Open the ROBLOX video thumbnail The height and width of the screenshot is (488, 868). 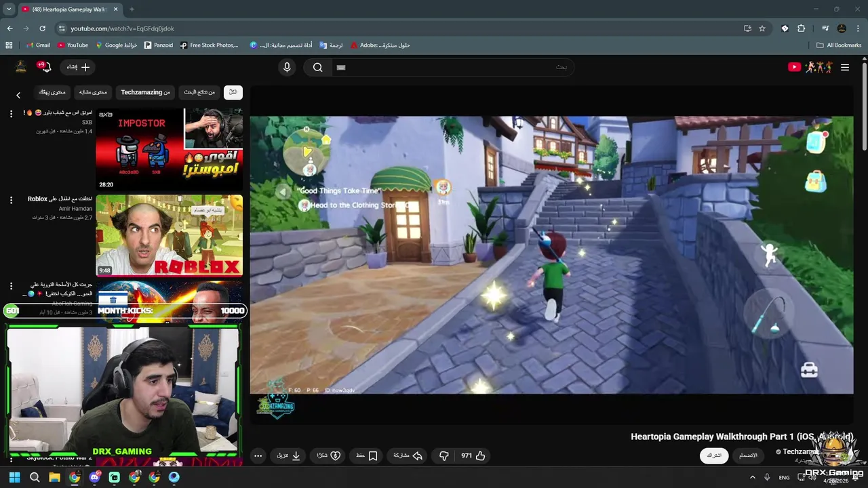click(169, 235)
